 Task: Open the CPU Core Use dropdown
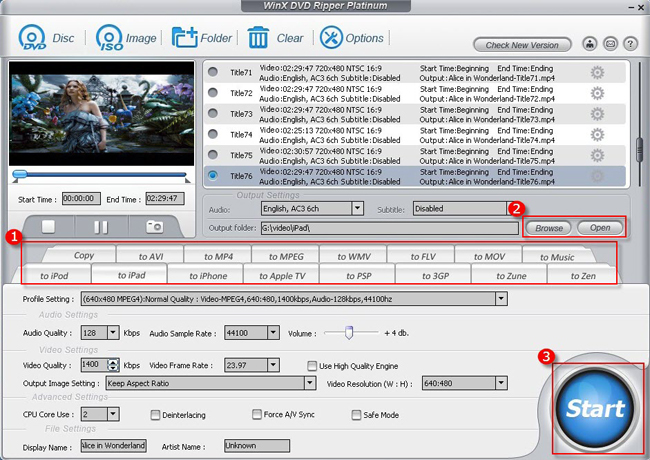coord(113,414)
